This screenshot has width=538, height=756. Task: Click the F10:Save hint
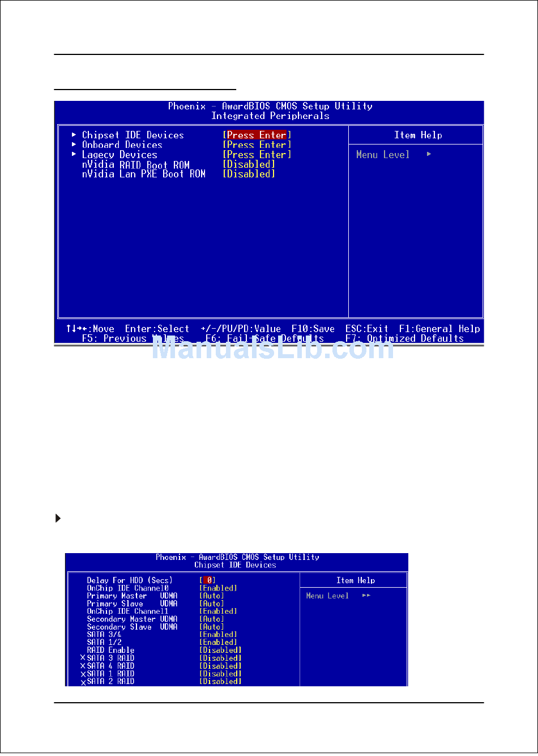pos(313,329)
